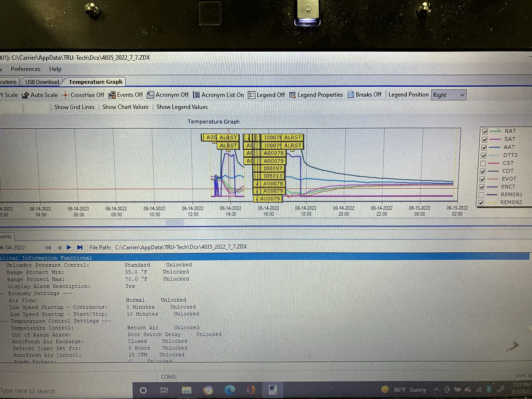The height and width of the screenshot is (399, 532).
Task: Uncheck the SAT legend checkbox
Action: tap(485, 140)
